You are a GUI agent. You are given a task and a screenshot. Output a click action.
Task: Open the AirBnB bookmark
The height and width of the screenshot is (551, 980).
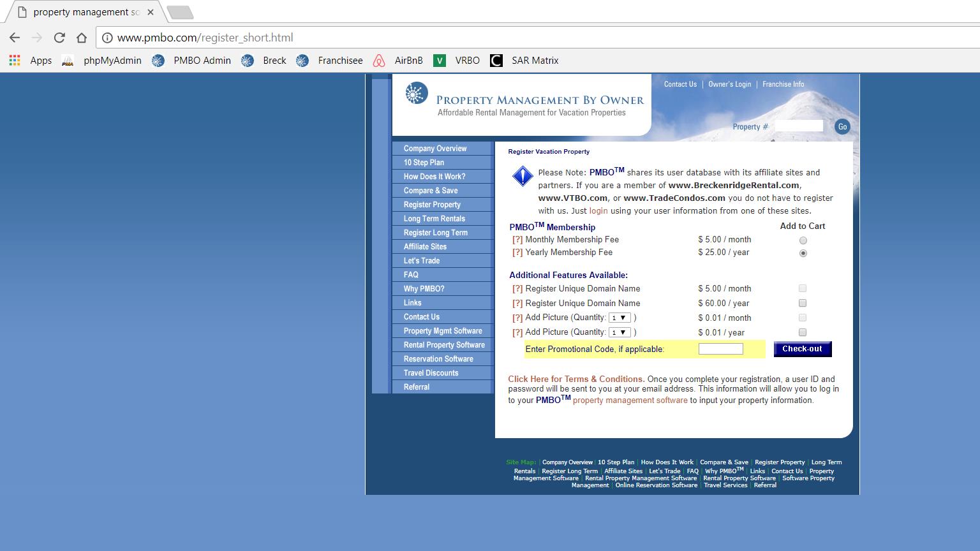pyautogui.click(x=398, y=61)
